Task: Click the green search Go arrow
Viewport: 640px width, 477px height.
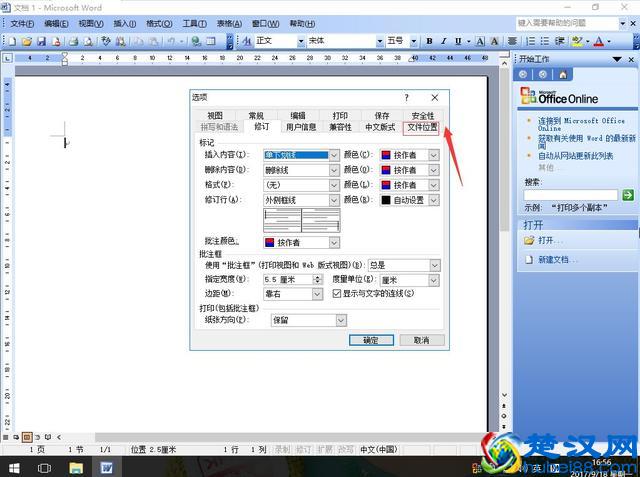Action: (627, 195)
